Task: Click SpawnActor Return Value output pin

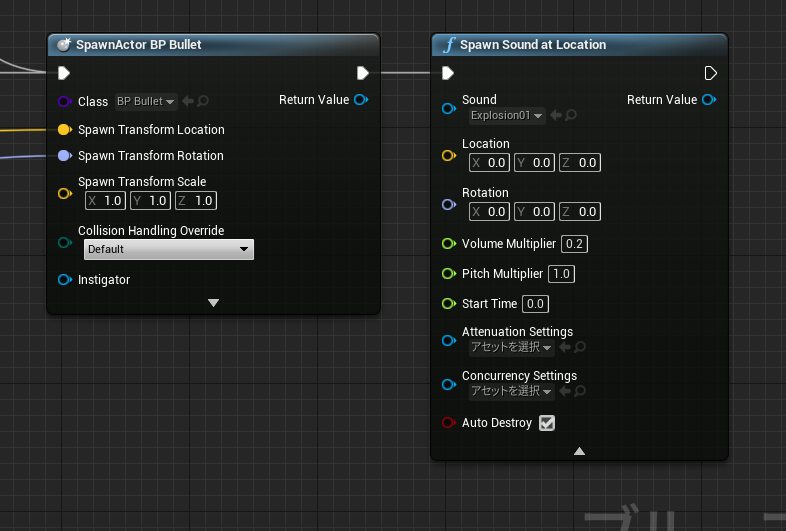Action: [x=361, y=100]
